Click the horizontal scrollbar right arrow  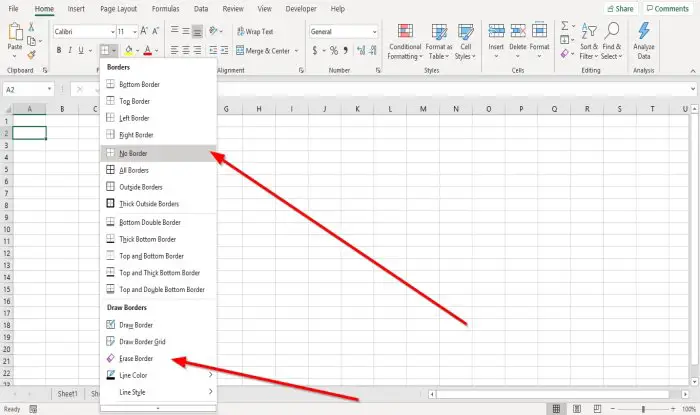coord(685,394)
